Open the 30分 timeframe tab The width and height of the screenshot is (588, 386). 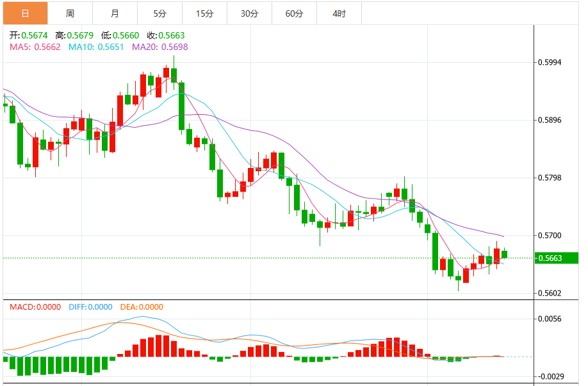249,13
